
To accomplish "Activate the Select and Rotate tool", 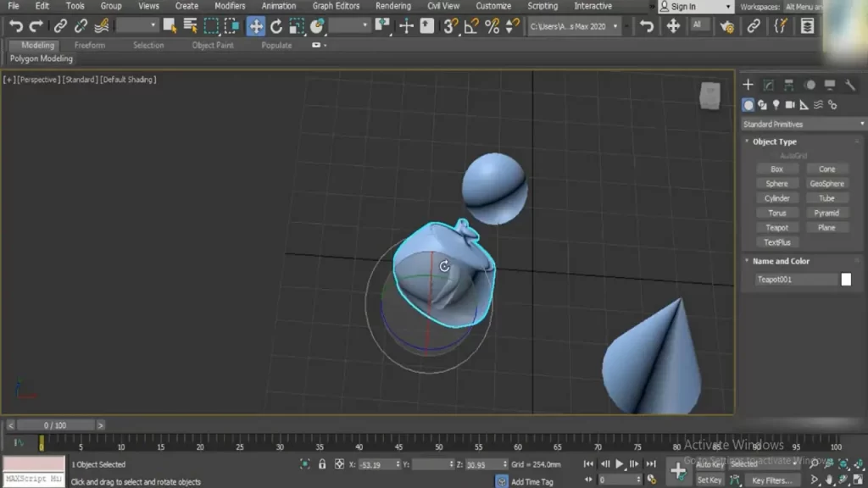I will [276, 26].
